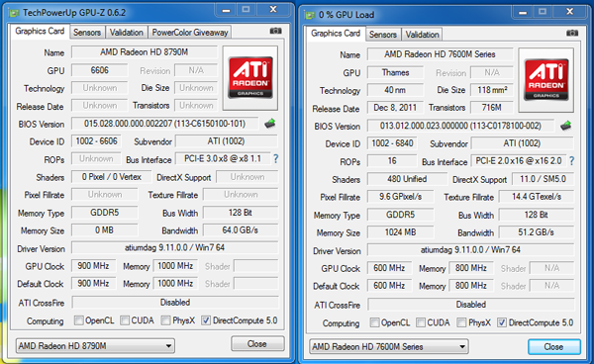Switch to Validation tab in GPU-Z 0.6.2 window

pos(126,33)
